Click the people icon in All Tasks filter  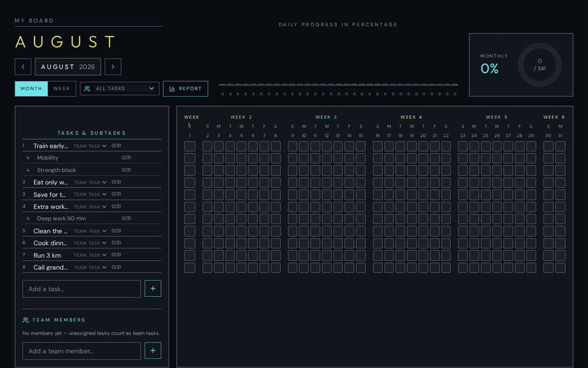(x=88, y=88)
